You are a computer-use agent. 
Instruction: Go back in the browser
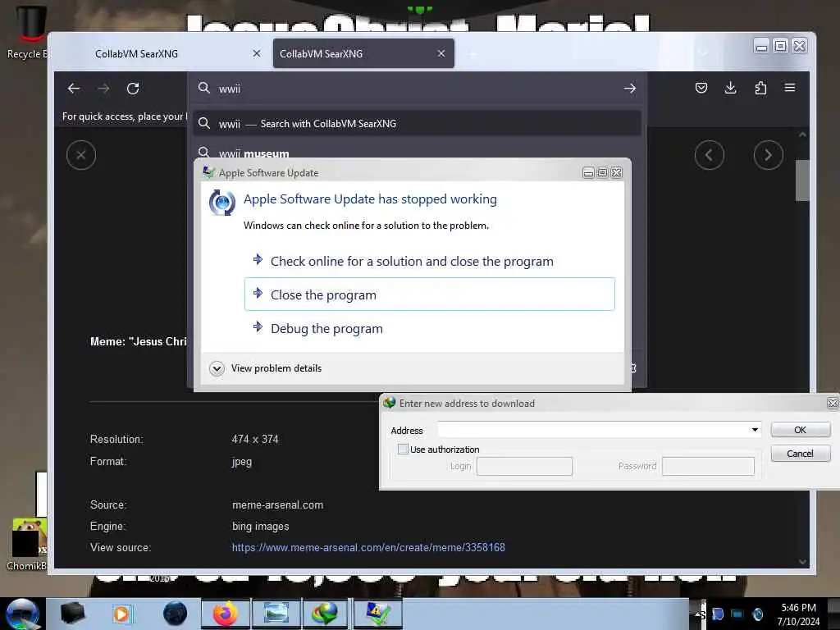click(x=74, y=89)
